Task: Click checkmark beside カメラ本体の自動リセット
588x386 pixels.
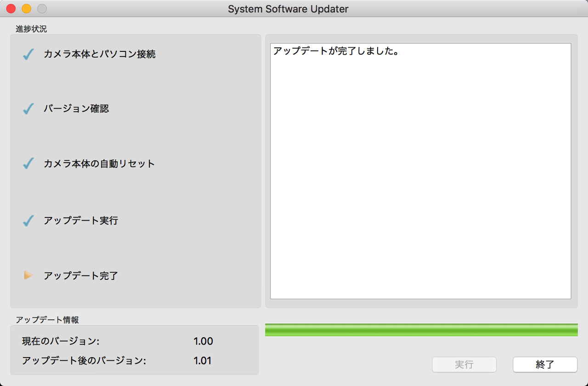Action: point(28,164)
